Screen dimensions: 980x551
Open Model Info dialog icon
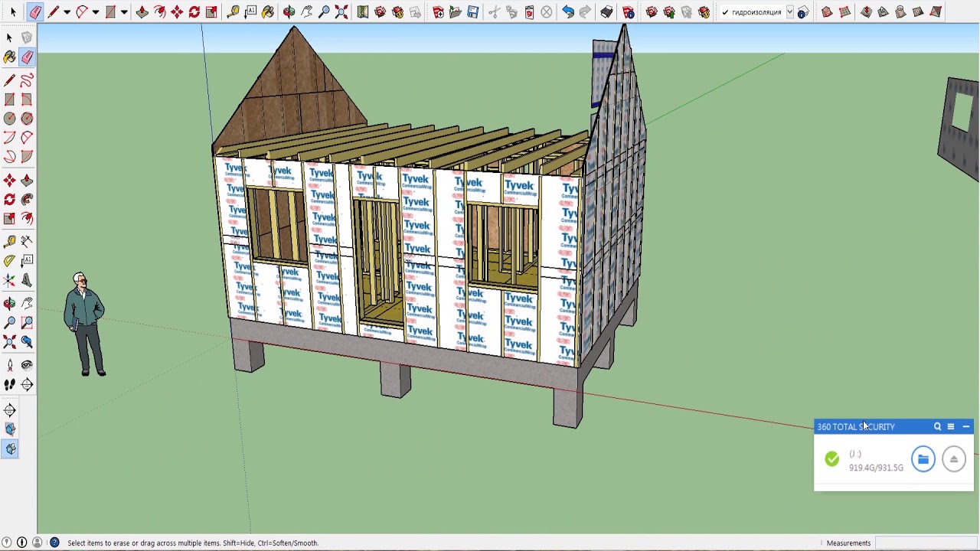[x=628, y=11]
